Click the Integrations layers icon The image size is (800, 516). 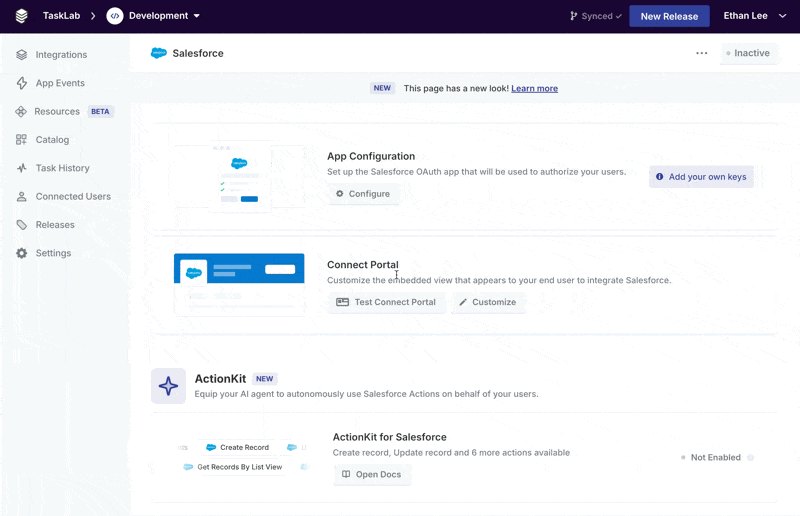[x=21, y=55]
